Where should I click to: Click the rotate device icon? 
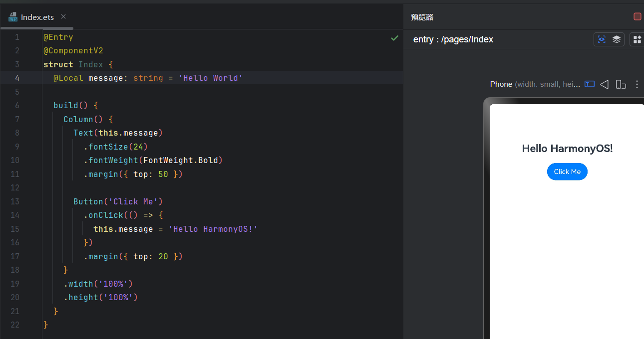pyautogui.click(x=621, y=84)
